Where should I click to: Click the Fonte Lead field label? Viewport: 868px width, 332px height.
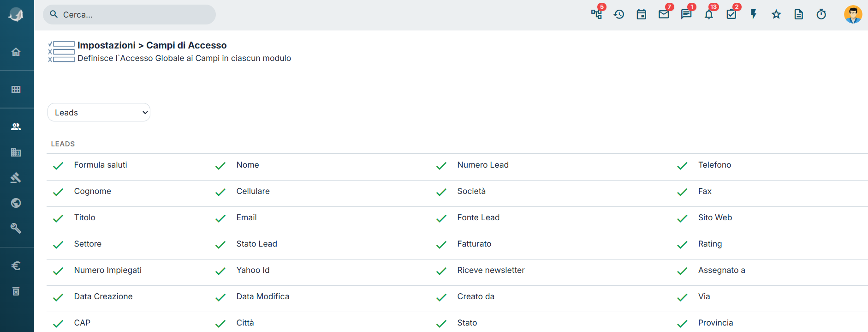click(478, 217)
